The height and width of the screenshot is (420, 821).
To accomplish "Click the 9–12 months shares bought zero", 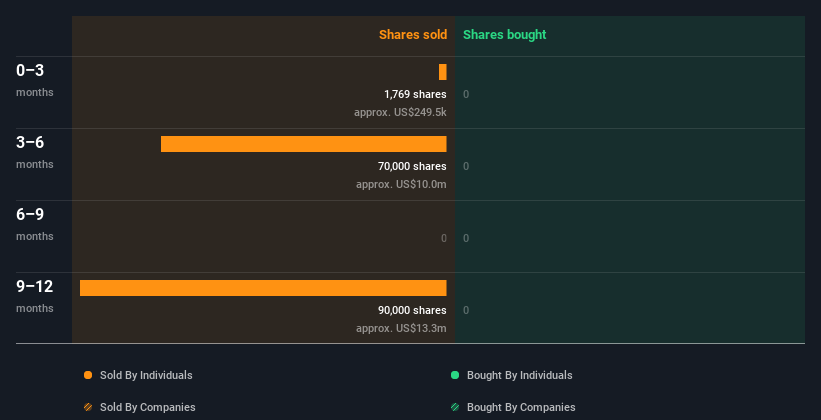I will tap(466, 311).
